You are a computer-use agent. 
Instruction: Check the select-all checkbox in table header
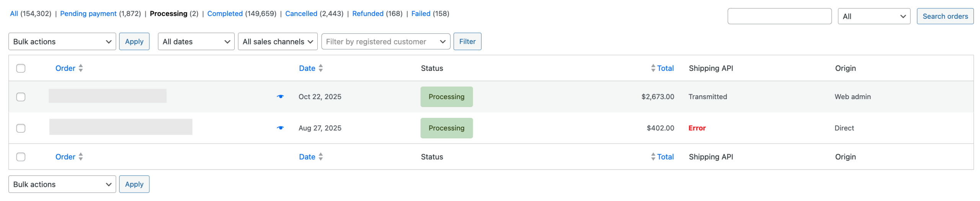(21, 68)
